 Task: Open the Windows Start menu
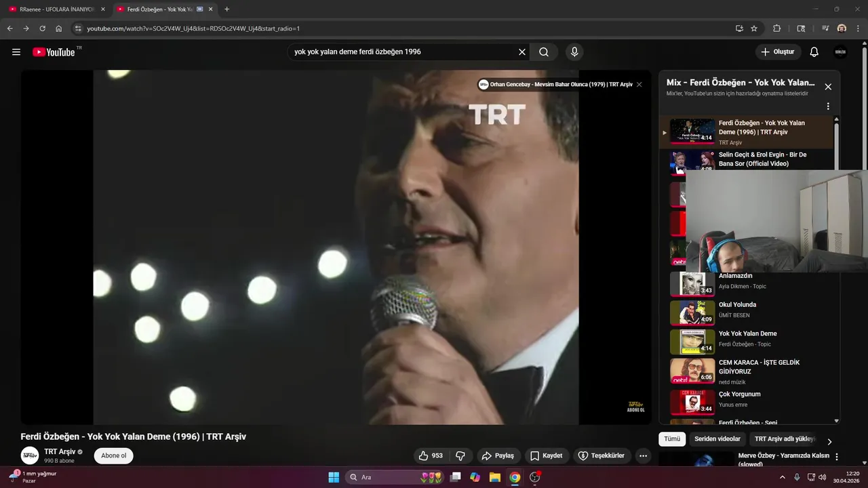(x=334, y=477)
